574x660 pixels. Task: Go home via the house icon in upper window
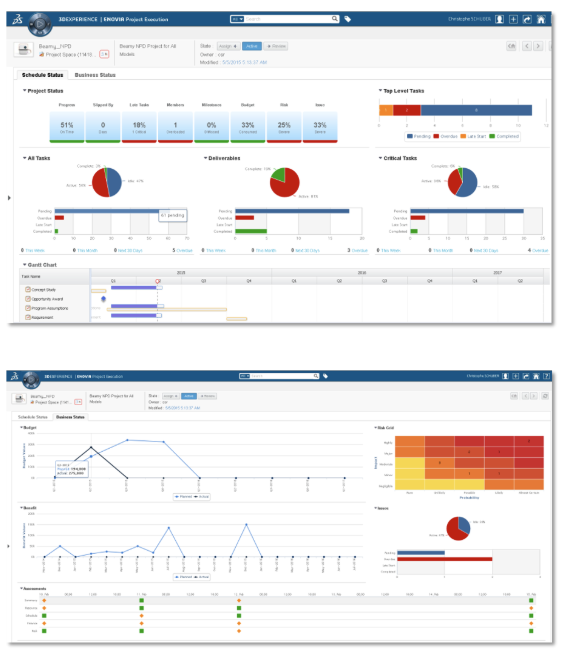(x=541, y=19)
